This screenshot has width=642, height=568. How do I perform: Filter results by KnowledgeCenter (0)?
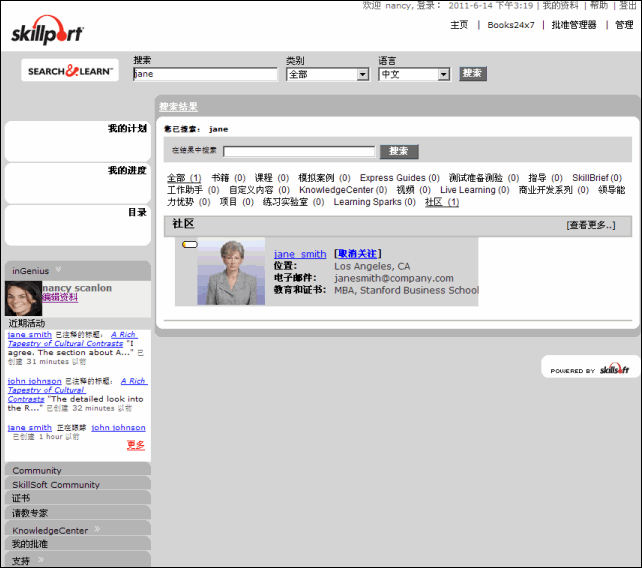pos(343,190)
